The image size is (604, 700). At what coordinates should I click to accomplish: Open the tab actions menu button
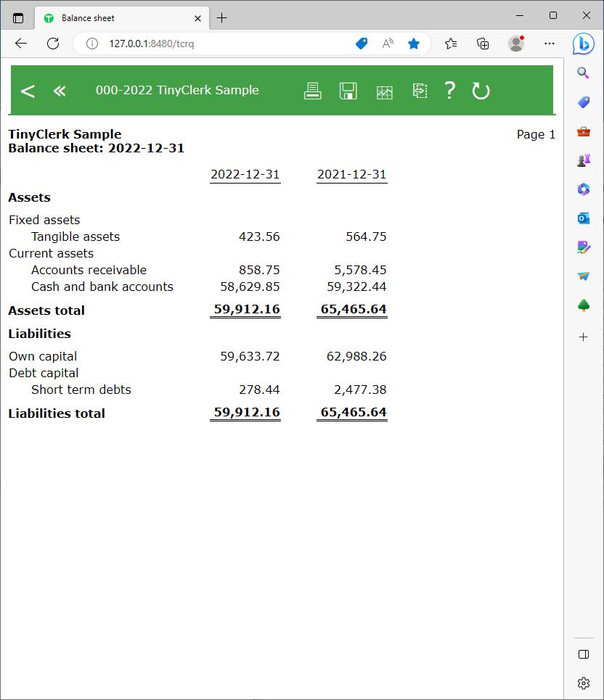click(x=18, y=18)
